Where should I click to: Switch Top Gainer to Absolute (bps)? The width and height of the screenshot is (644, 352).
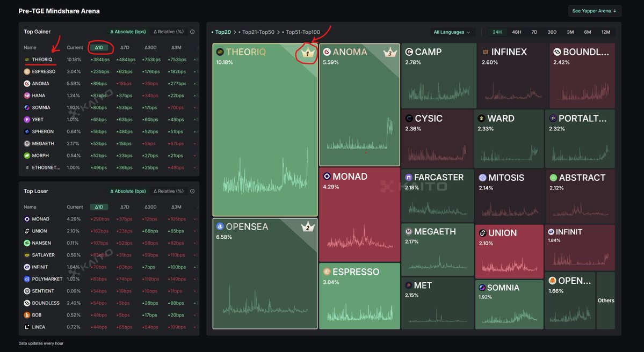coord(128,32)
